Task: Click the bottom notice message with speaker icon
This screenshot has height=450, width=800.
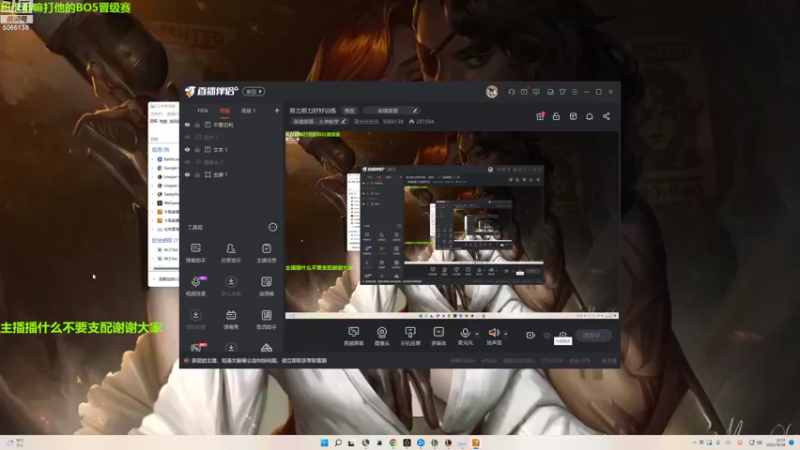Action: (x=255, y=361)
